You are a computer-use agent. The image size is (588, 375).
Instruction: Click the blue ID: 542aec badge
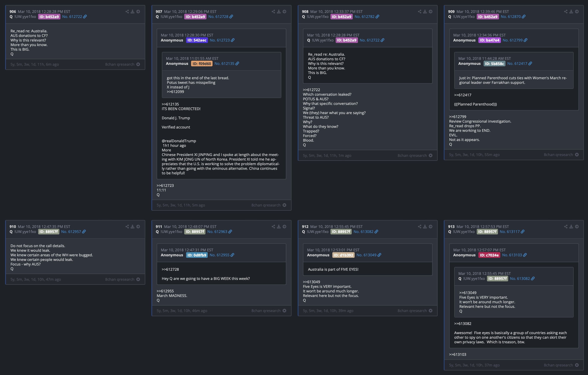pyautogui.click(x=197, y=40)
